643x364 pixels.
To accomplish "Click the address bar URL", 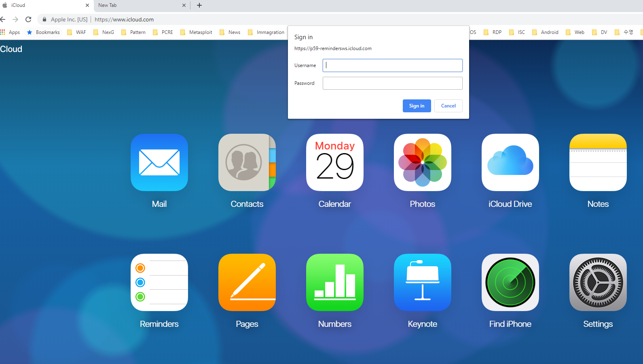I will (x=124, y=19).
